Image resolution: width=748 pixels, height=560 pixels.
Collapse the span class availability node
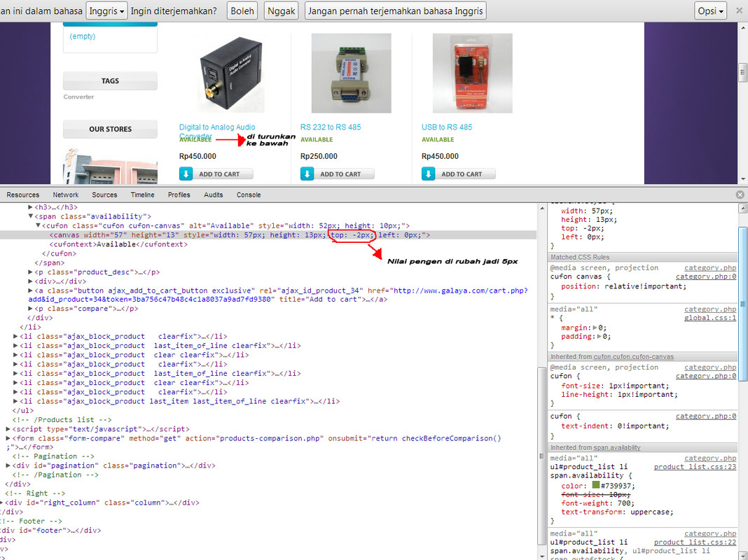point(30,216)
